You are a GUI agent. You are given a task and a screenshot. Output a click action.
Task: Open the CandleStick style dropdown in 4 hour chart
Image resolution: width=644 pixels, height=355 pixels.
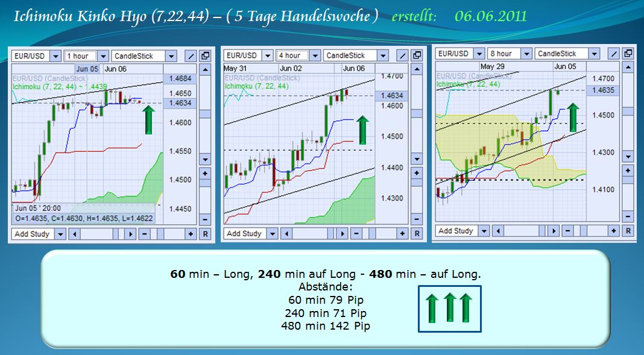click(383, 55)
